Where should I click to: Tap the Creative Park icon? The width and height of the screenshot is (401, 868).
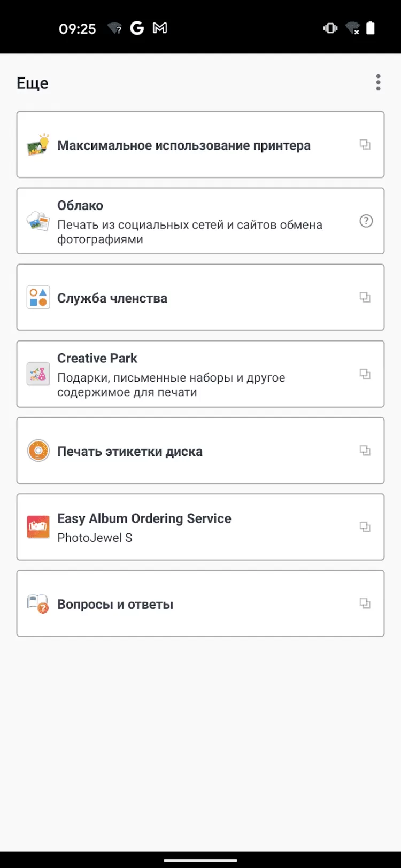[38, 374]
